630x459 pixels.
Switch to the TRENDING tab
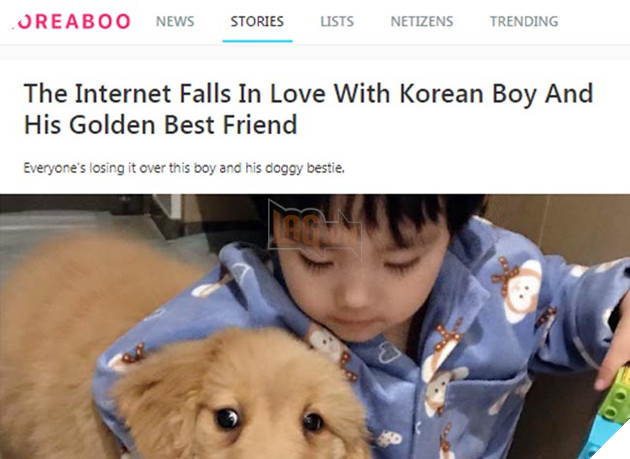tap(524, 21)
